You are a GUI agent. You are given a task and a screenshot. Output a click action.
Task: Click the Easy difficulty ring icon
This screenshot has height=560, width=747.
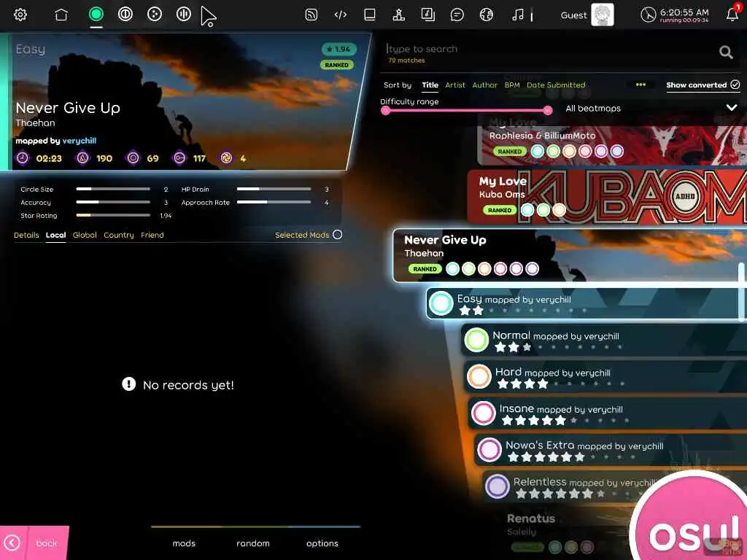pyautogui.click(x=441, y=303)
